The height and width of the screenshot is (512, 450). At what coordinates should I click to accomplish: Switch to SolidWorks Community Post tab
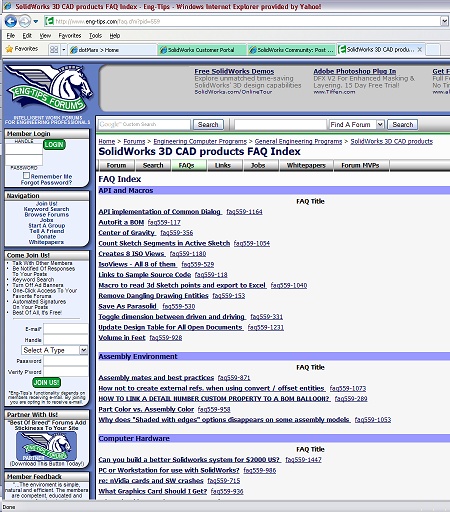point(291,50)
